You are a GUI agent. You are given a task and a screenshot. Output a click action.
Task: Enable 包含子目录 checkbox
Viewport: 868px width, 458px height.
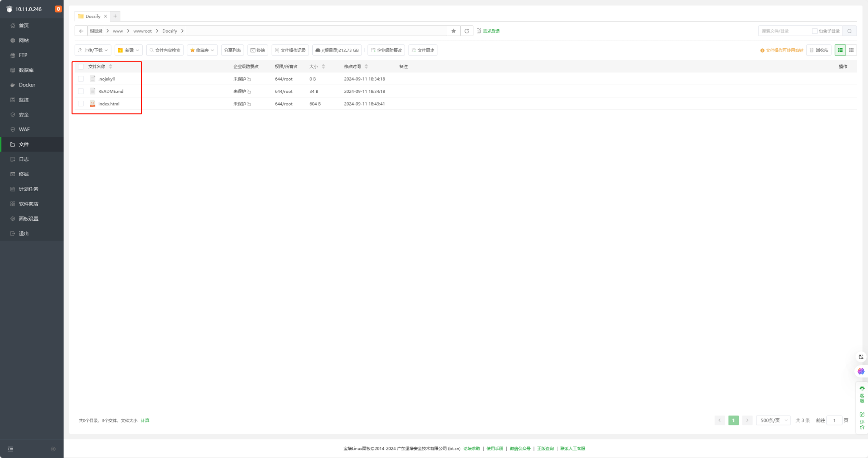[814, 31]
